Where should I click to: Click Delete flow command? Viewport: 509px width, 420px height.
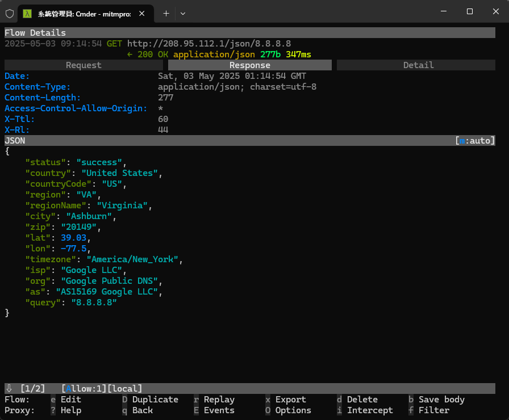tap(362, 400)
